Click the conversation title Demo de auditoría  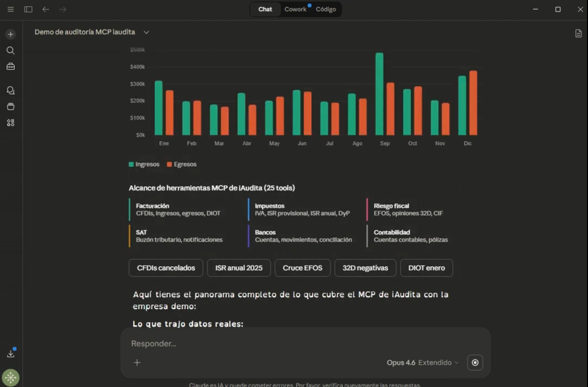click(x=85, y=32)
